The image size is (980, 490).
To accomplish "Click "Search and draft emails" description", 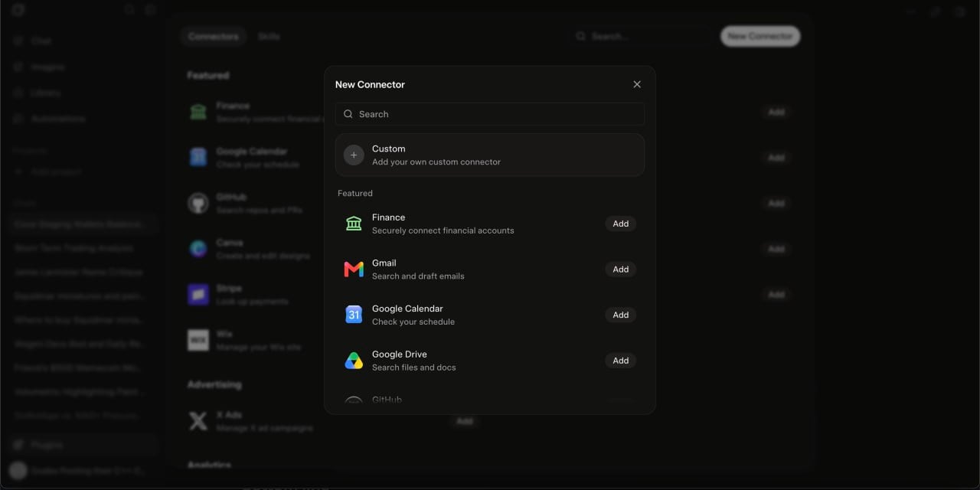I will pyautogui.click(x=418, y=276).
